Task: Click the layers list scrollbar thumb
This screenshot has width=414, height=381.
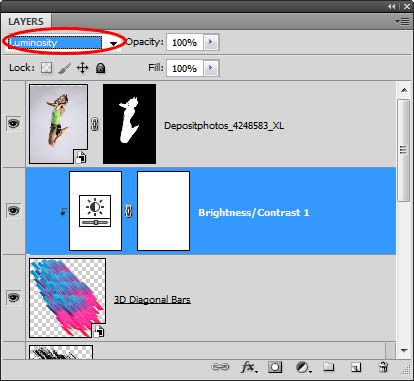Action: click(x=404, y=150)
